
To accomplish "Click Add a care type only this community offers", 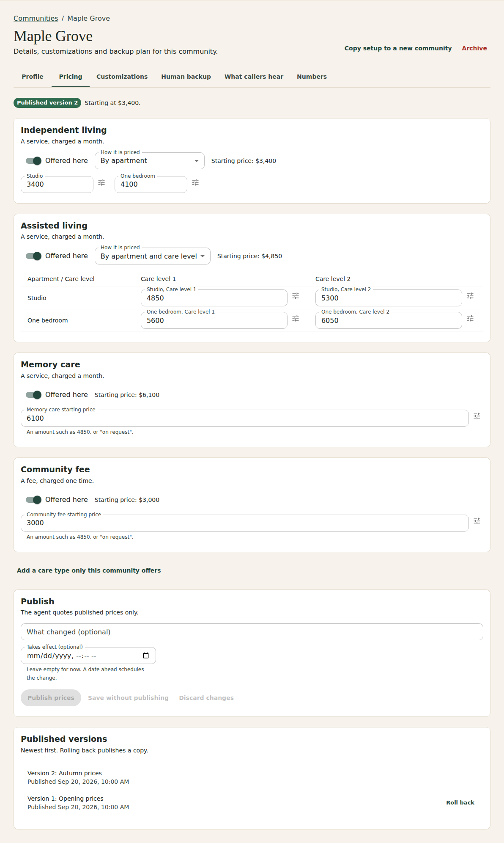I will point(89,570).
